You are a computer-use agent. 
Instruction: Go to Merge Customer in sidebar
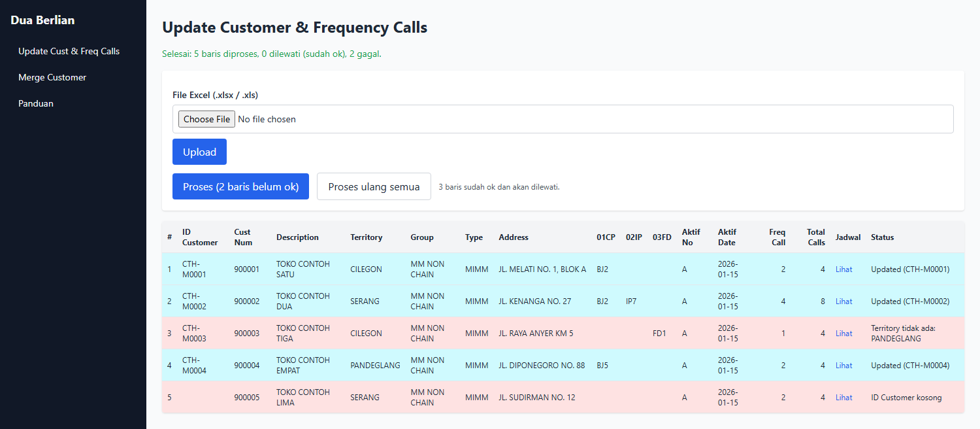pyautogui.click(x=52, y=77)
